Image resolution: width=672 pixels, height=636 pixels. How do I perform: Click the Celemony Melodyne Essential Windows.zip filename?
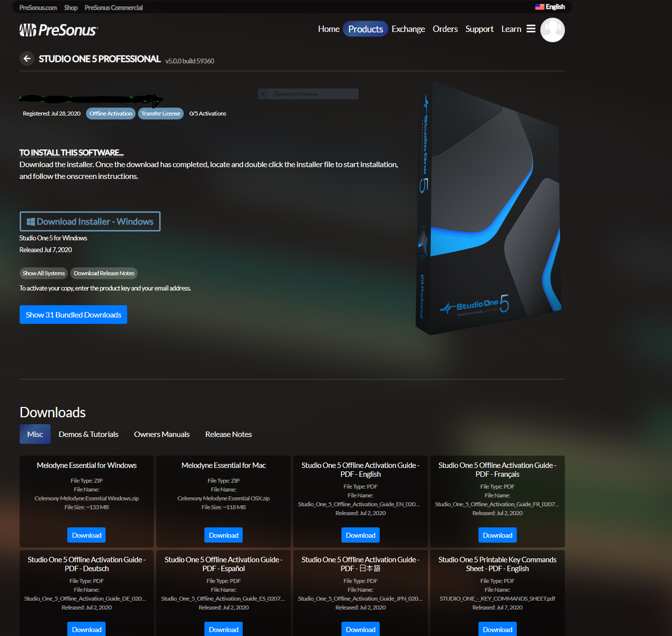pyautogui.click(x=86, y=498)
